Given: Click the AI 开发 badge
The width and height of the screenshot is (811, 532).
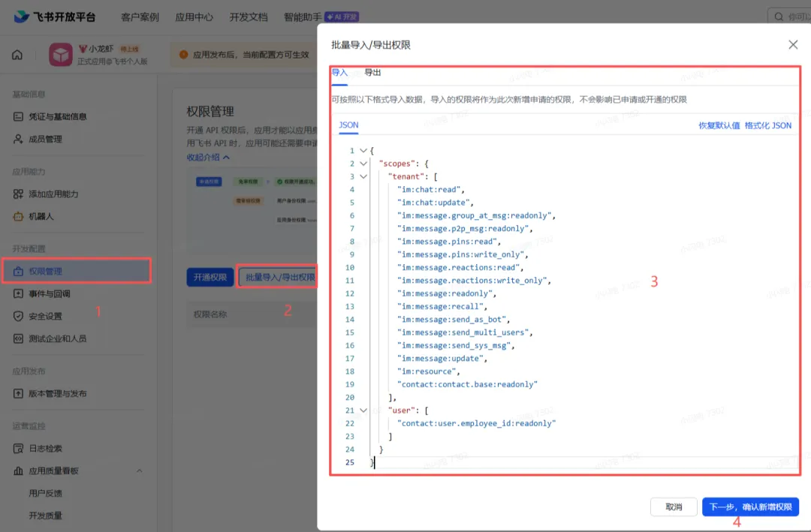Looking at the screenshot, I should point(342,17).
